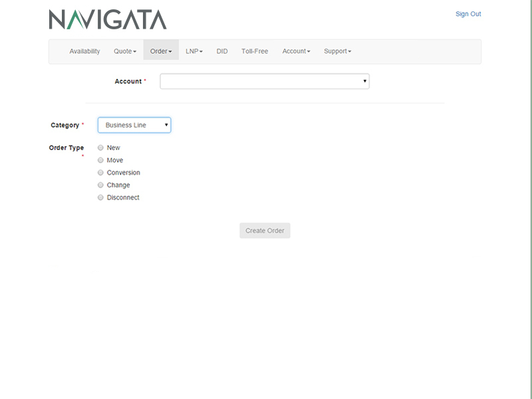The height and width of the screenshot is (399, 532).
Task: Open the Account selection combo box
Action: coord(264,81)
